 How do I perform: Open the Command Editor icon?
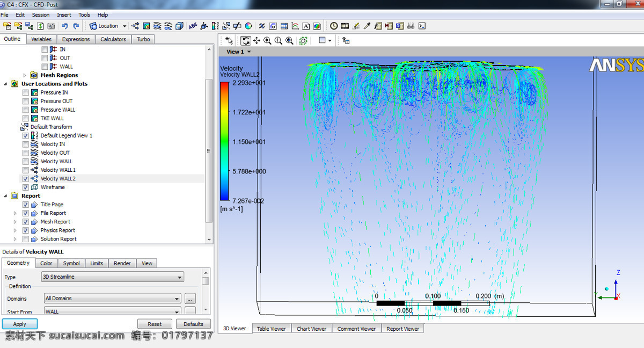tap(422, 26)
